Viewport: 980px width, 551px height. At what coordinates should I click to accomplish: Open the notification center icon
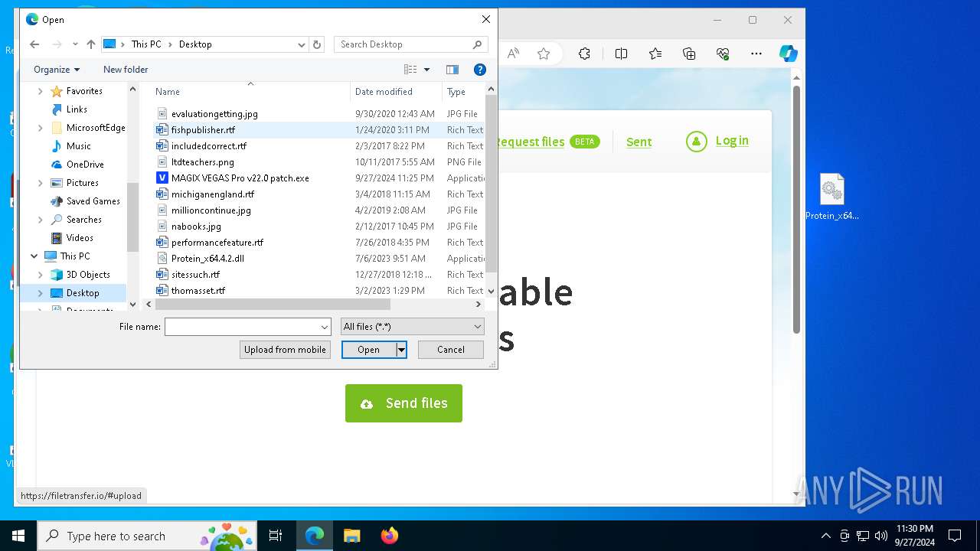(x=955, y=536)
